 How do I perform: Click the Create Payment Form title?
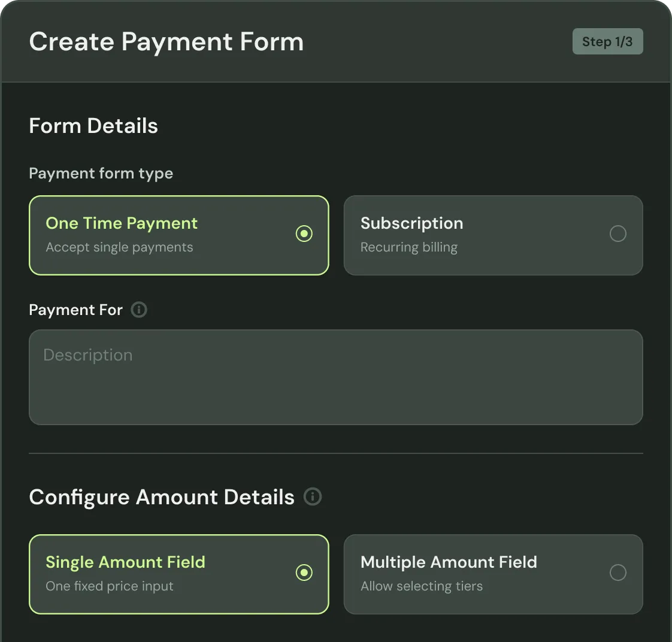tap(167, 42)
